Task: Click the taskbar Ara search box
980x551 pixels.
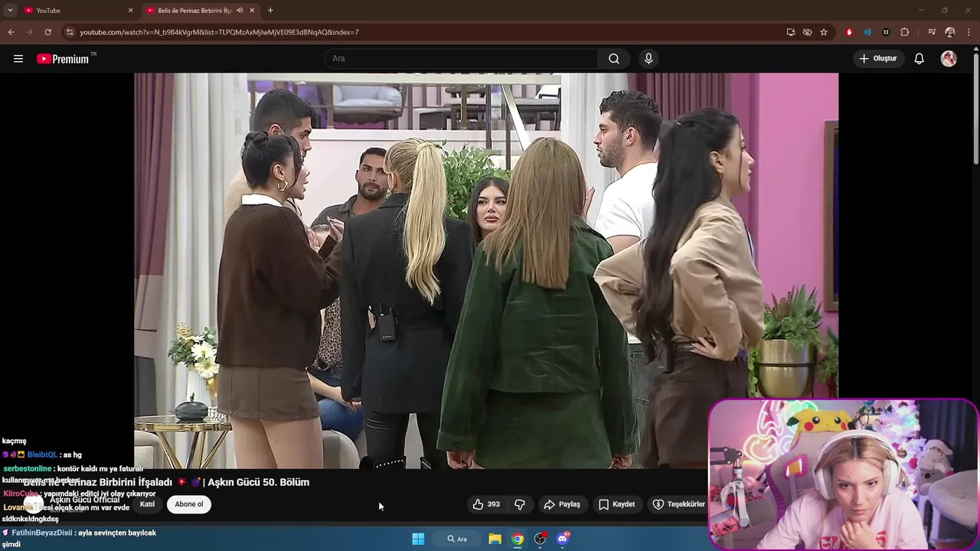Action: pos(458,539)
